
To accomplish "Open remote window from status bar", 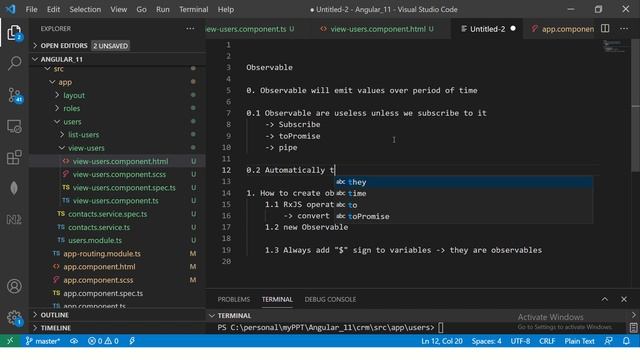I will (x=10, y=341).
